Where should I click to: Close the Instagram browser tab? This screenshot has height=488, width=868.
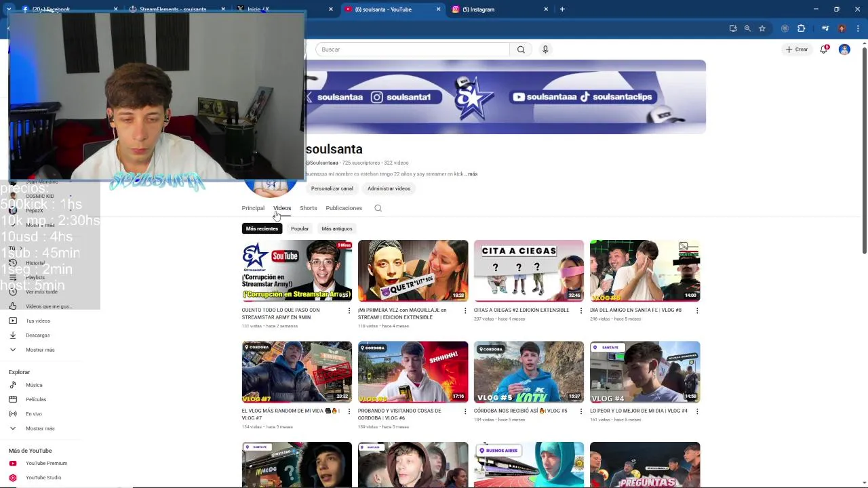(x=546, y=9)
